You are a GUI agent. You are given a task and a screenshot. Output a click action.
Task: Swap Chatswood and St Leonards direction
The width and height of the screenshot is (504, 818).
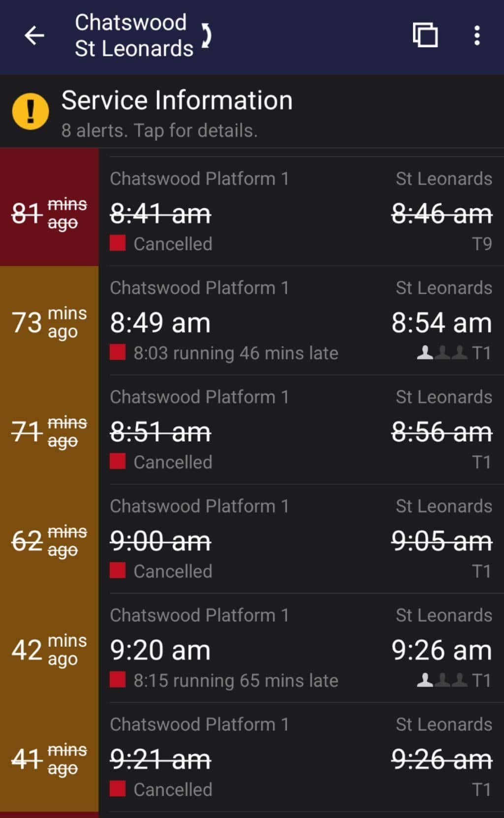pyautogui.click(x=207, y=35)
